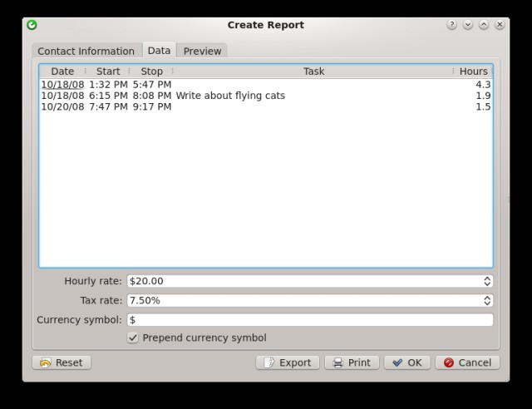Click the green app icon in title bar

[32, 25]
